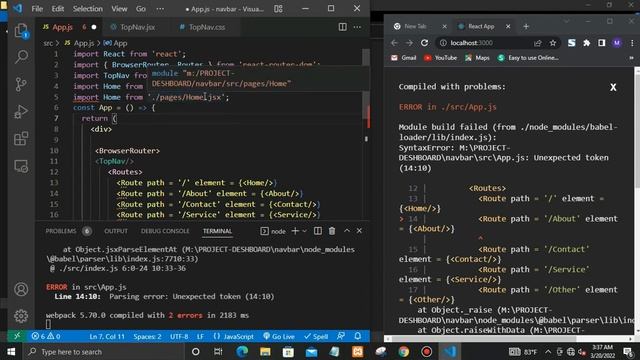640x360 pixels.
Task: Dismiss the Compiled with problems overlay X
Action: [x=613, y=87]
